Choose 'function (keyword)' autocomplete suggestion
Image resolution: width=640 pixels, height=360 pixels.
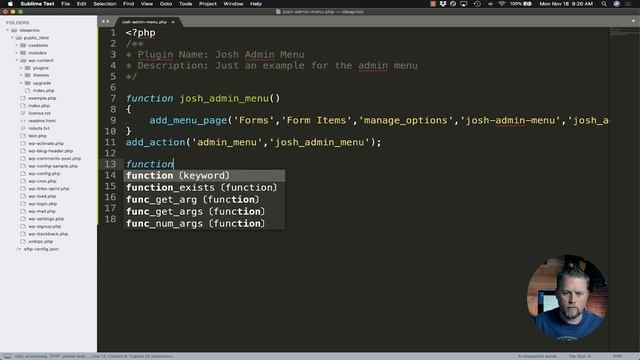tap(204, 176)
